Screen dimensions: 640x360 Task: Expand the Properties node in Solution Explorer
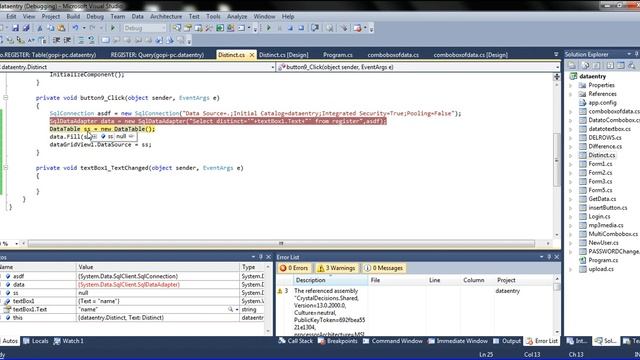point(571,85)
